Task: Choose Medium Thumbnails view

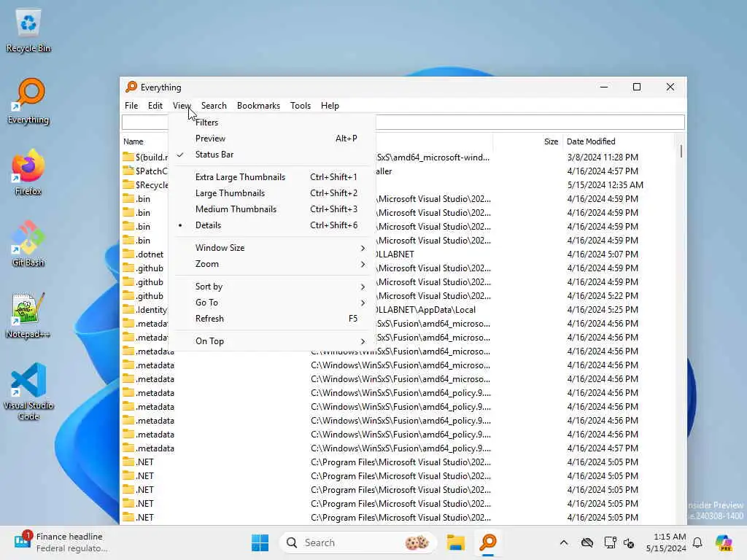Action: (x=273, y=209)
